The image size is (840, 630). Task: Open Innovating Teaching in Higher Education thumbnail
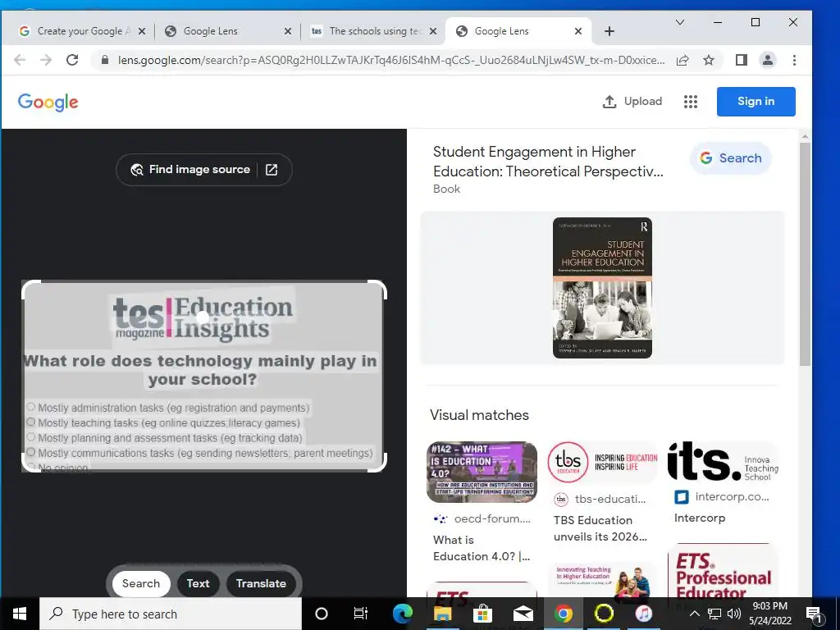click(x=602, y=580)
